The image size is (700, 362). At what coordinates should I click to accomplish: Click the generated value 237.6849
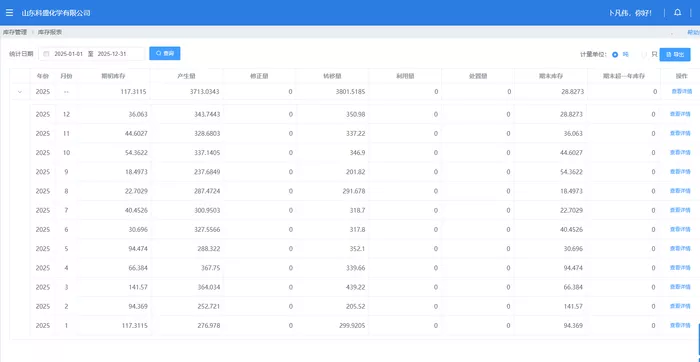[x=208, y=172]
